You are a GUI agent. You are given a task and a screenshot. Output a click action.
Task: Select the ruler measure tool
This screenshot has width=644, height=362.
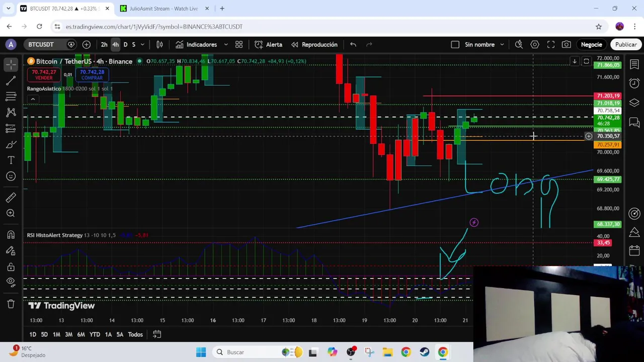click(x=11, y=197)
